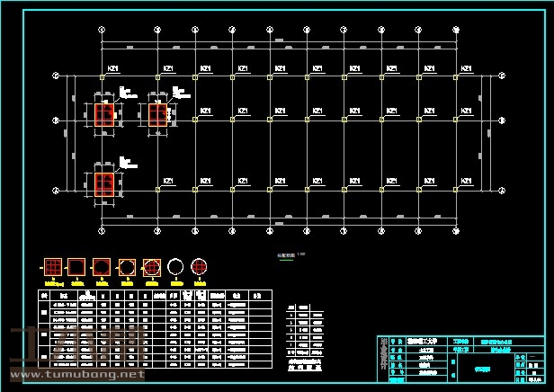This screenshot has width=554, height=392.
Task: Click the grid-hatched square column section symbol
Action: (54, 267)
